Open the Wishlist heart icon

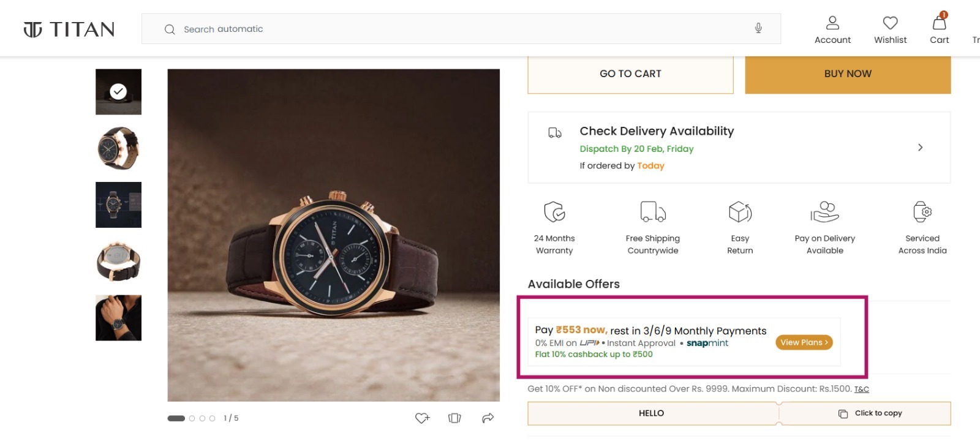click(890, 23)
